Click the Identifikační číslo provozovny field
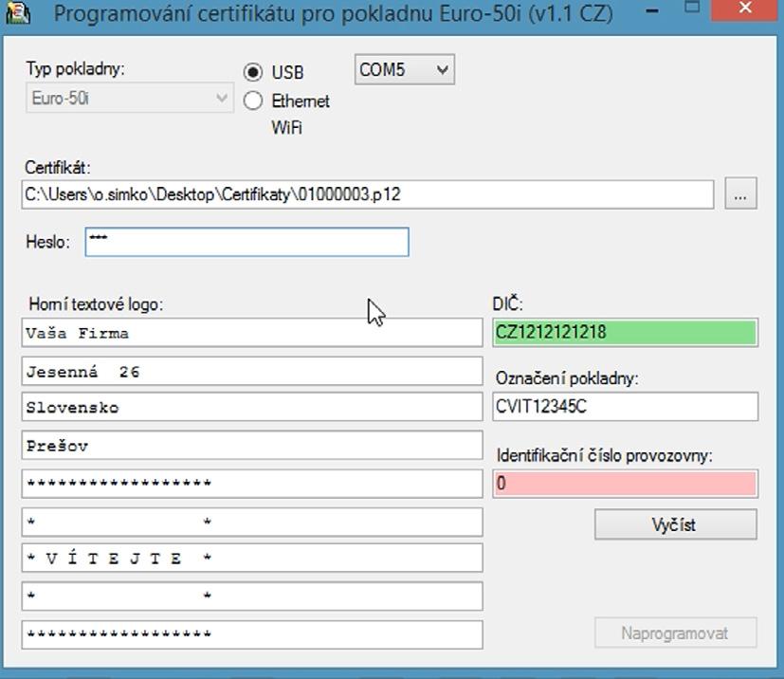Image resolution: width=784 pixels, height=679 pixels. point(625,484)
